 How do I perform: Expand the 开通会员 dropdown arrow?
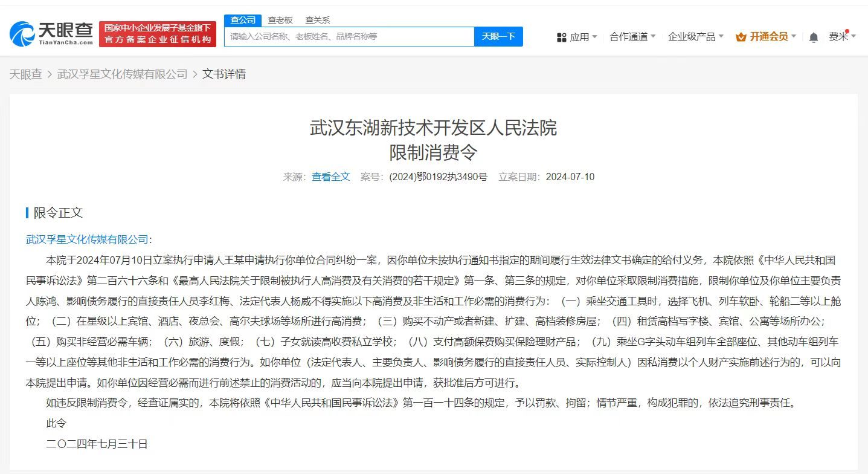coord(794,37)
